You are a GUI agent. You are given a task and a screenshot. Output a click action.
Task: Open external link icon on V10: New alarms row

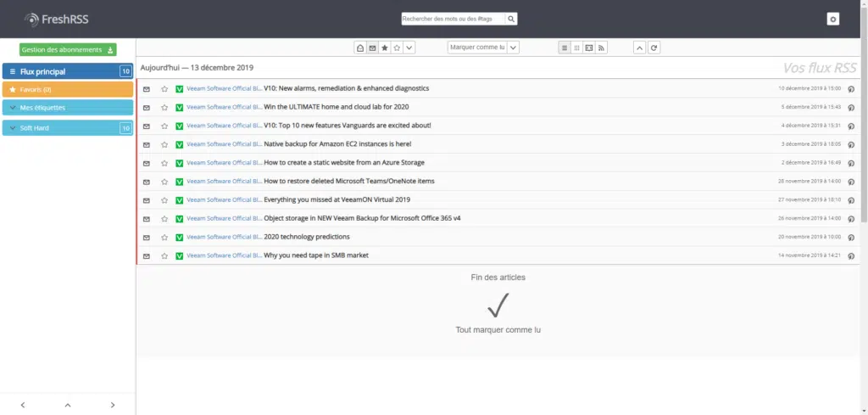[x=851, y=88]
